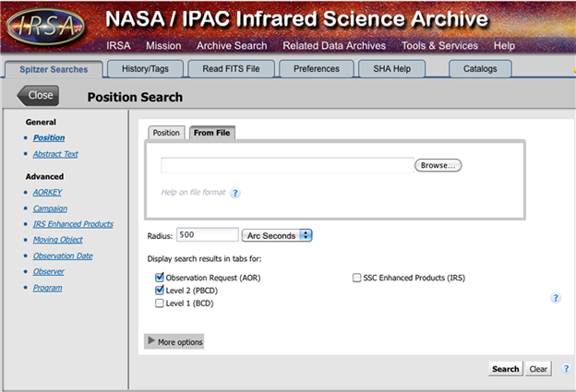Open the Moving Object search link
Image resolution: width=576 pixels, height=392 pixels.
[57, 240]
